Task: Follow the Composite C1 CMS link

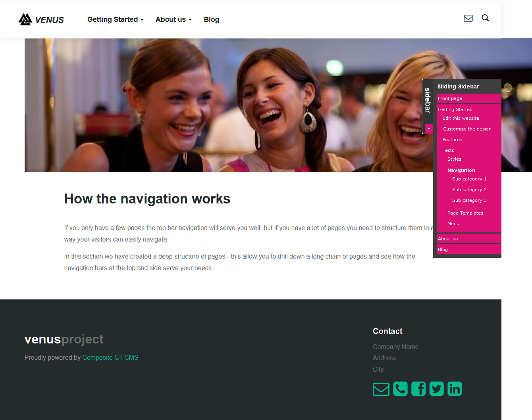Action: pos(110,357)
